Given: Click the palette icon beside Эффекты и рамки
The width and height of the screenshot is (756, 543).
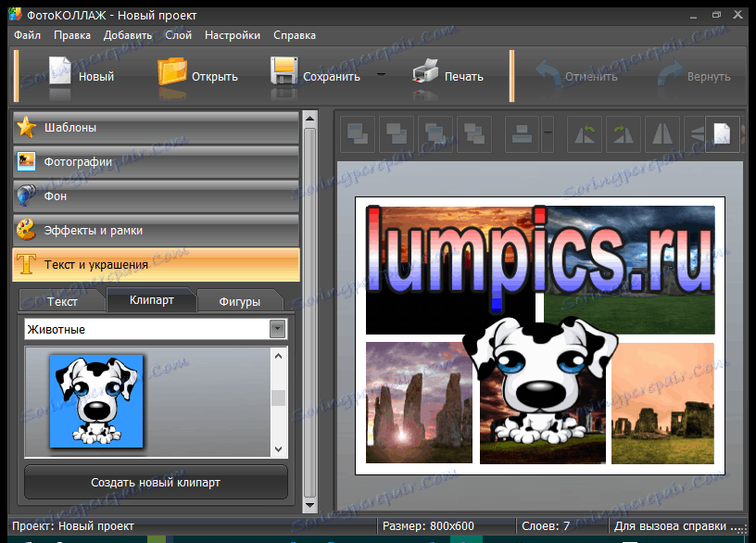Looking at the screenshot, I should tap(27, 230).
